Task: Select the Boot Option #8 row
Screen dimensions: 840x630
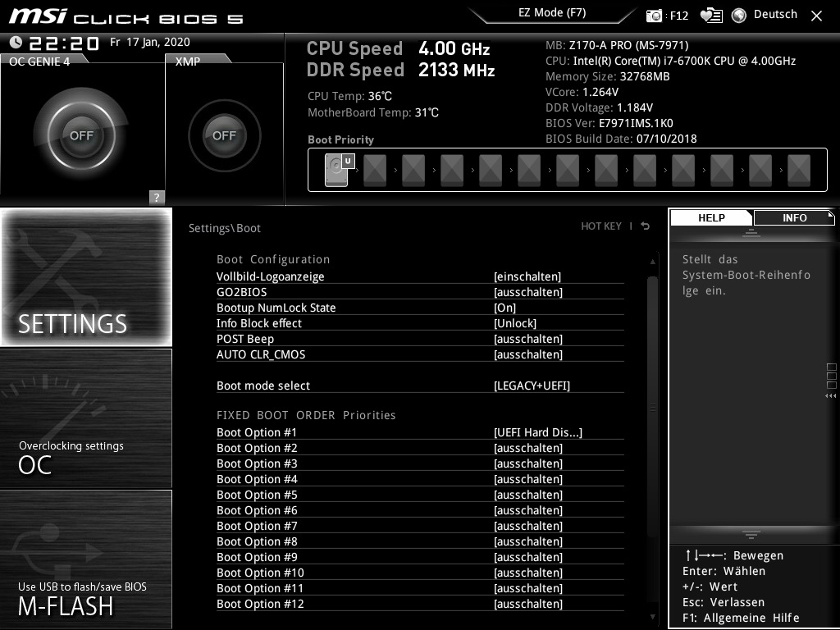Action: click(420, 541)
